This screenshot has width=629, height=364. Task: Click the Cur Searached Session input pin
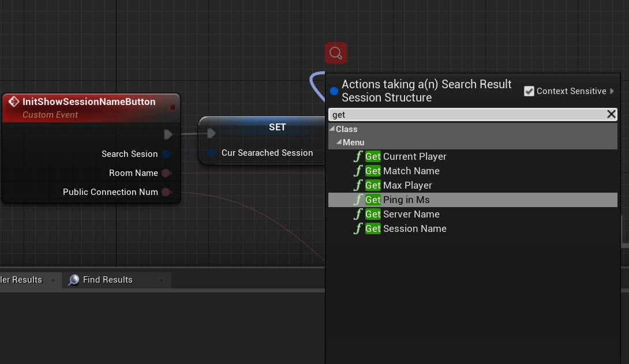pos(212,153)
